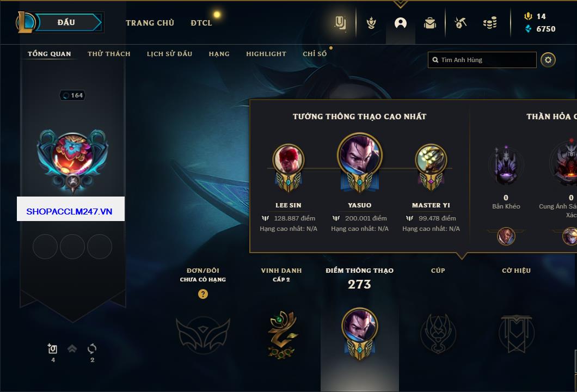
Task: Switch to the ĐTCL tab
Action: [201, 23]
